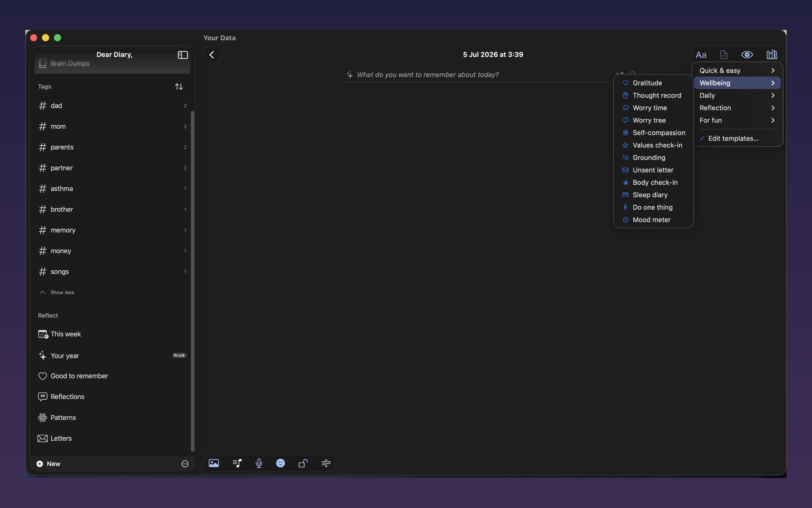The image size is (812, 508).
Task: Select the Sleep diary template
Action: [x=653, y=195]
